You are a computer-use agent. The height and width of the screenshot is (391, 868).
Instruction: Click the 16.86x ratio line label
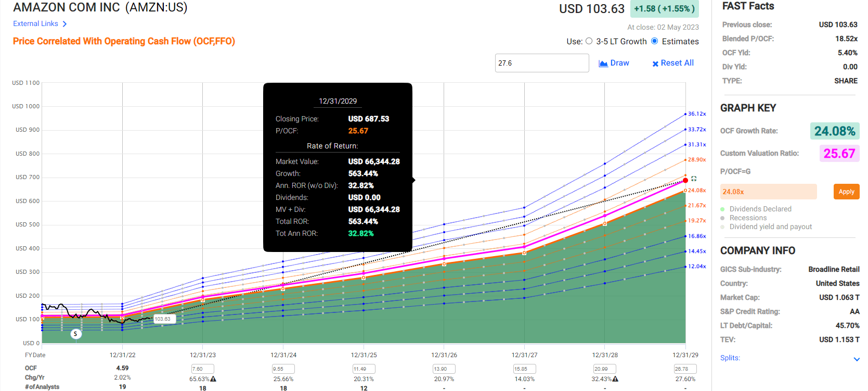[x=697, y=236]
